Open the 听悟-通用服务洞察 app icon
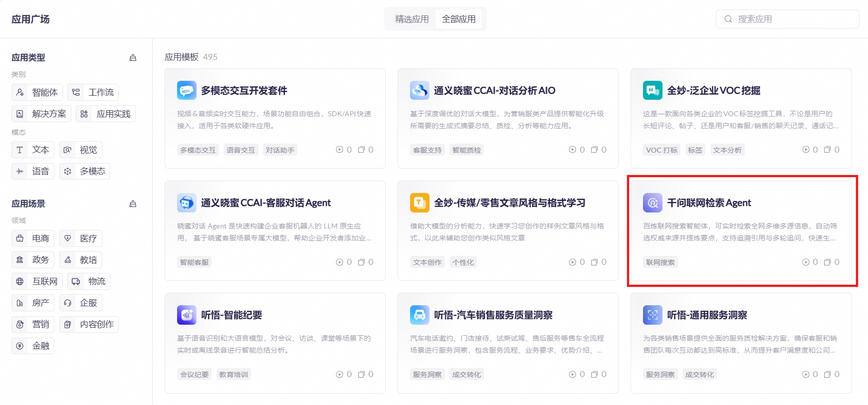Viewport: 868px width, 405px height. [652, 315]
